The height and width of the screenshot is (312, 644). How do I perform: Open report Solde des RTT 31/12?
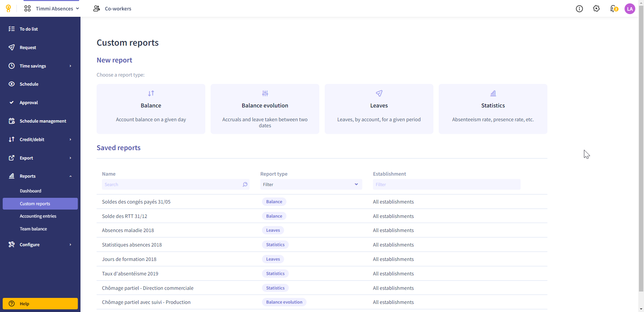(322, 216)
